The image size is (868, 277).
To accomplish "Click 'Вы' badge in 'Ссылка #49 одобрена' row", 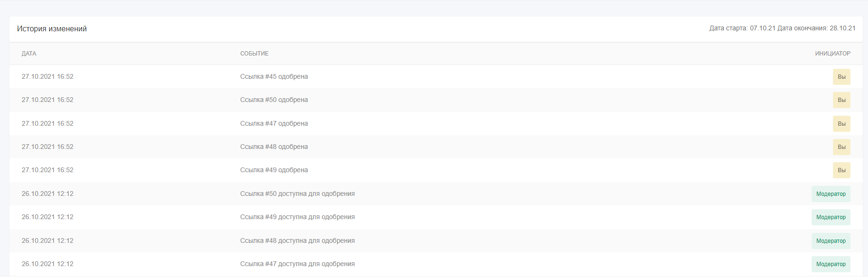I will tap(841, 170).
